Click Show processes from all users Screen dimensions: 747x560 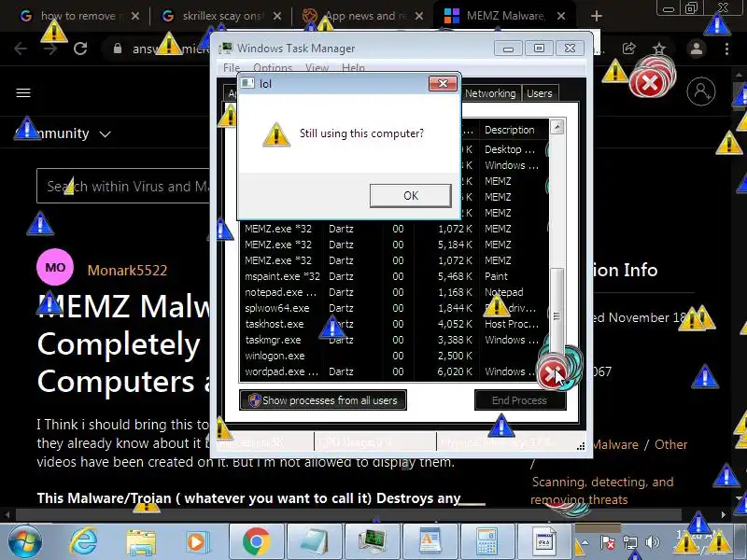[323, 400]
